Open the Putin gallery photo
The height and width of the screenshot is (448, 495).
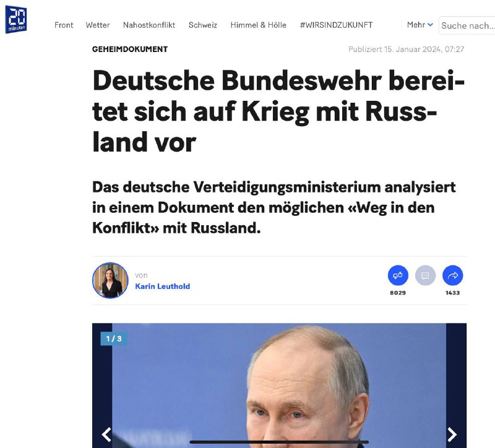click(x=279, y=385)
